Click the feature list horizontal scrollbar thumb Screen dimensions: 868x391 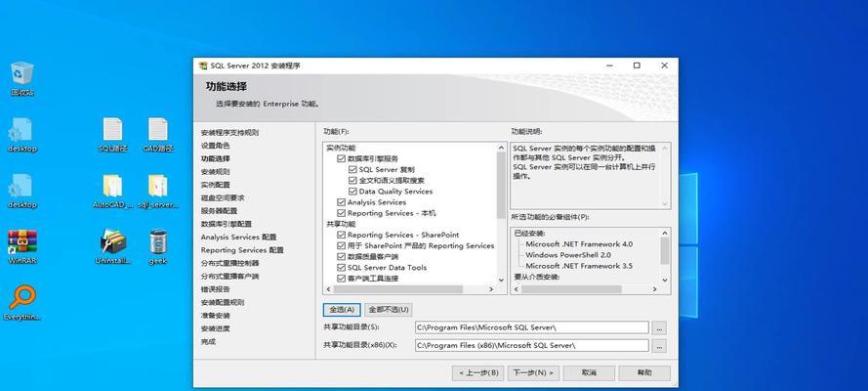[398, 289]
